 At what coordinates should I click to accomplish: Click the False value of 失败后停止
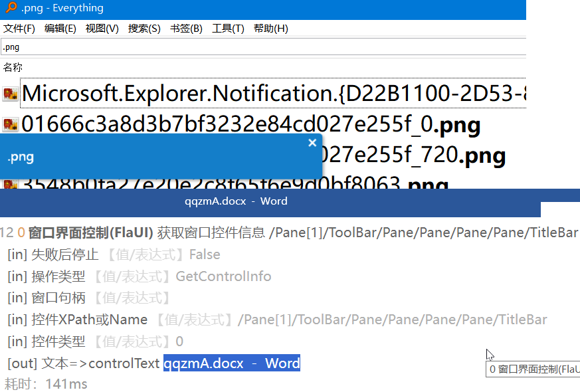coord(205,255)
